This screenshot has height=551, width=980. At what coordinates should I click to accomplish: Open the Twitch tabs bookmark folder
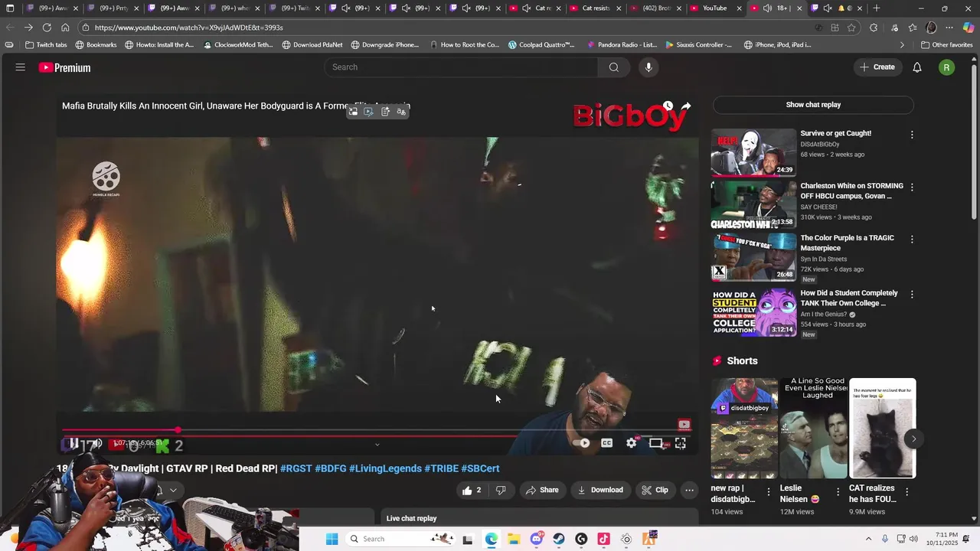click(x=47, y=45)
